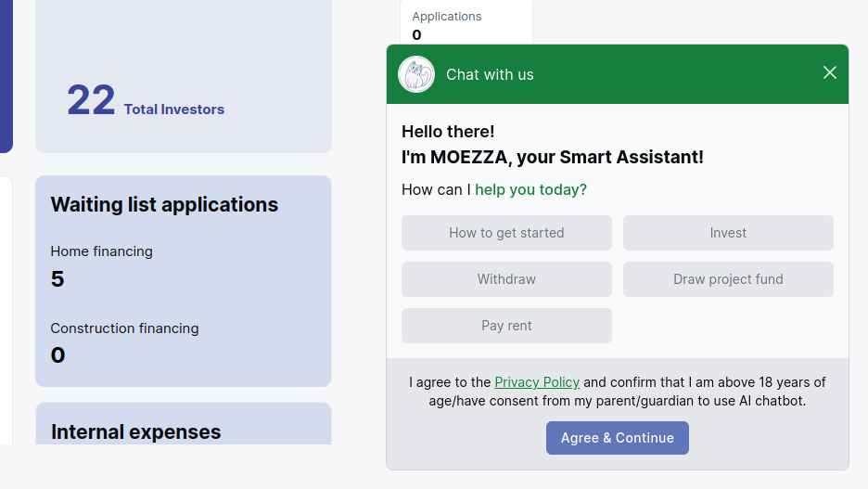Image resolution: width=868 pixels, height=489 pixels.
Task: Click the Construction financing entry
Action: click(x=124, y=328)
